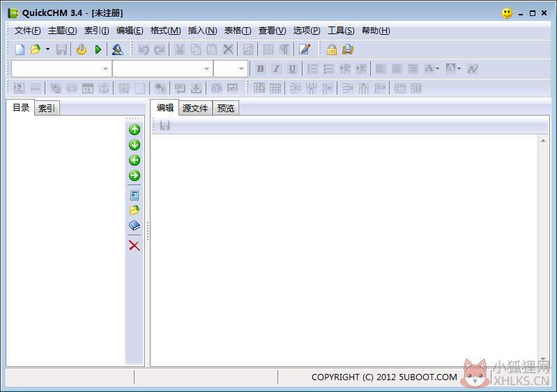
Task: Open the 帮助(H) menu
Action: (376, 31)
